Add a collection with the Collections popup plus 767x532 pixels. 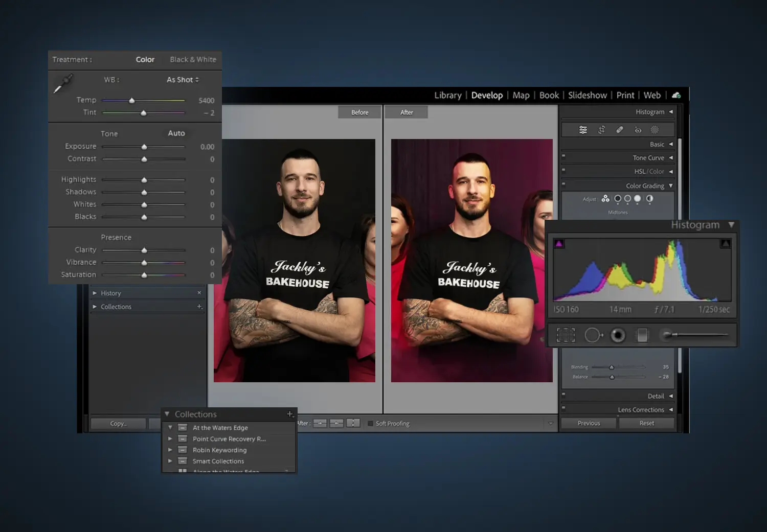290,414
